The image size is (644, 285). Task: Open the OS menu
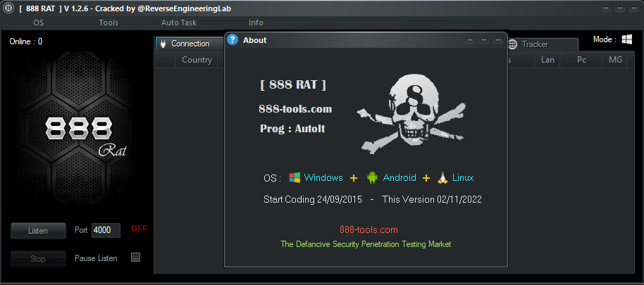click(x=38, y=23)
